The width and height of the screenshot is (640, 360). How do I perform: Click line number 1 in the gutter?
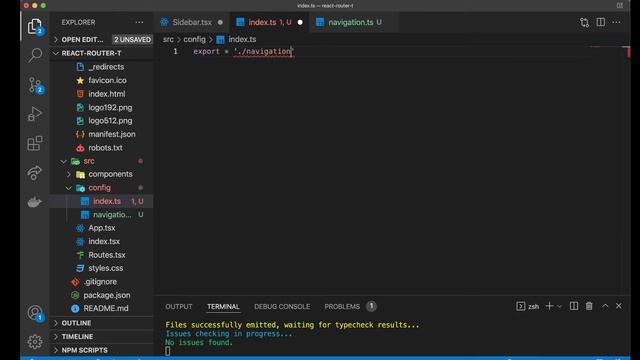[176, 51]
